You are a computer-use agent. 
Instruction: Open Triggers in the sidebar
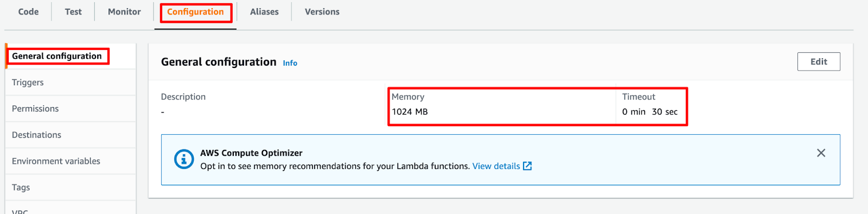(x=28, y=83)
